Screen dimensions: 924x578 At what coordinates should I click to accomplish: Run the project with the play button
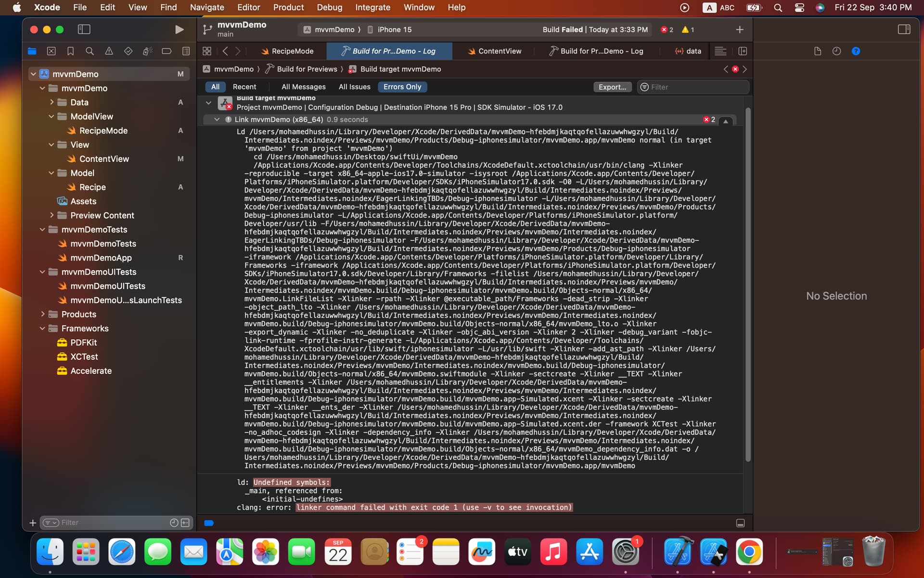179,29
